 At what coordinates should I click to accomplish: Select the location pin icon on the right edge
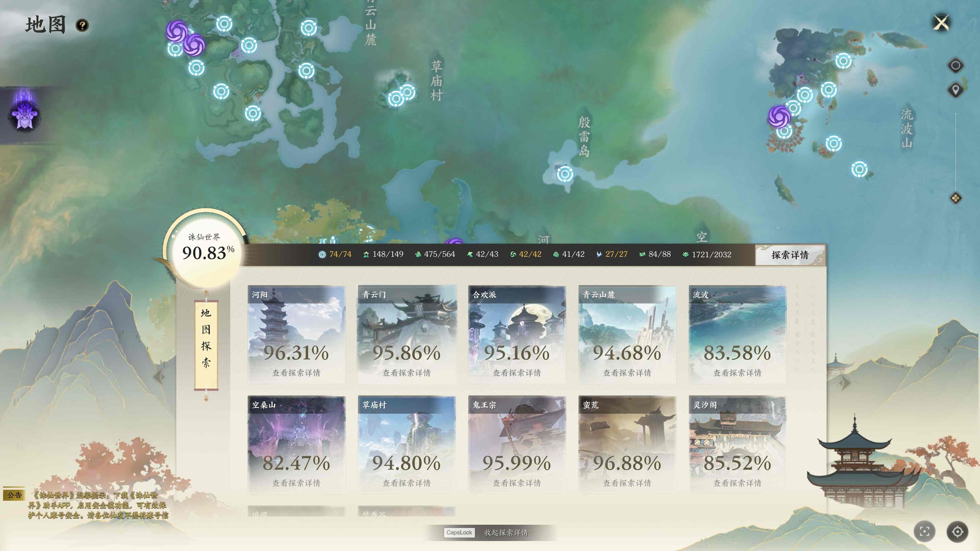click(955, 90)
